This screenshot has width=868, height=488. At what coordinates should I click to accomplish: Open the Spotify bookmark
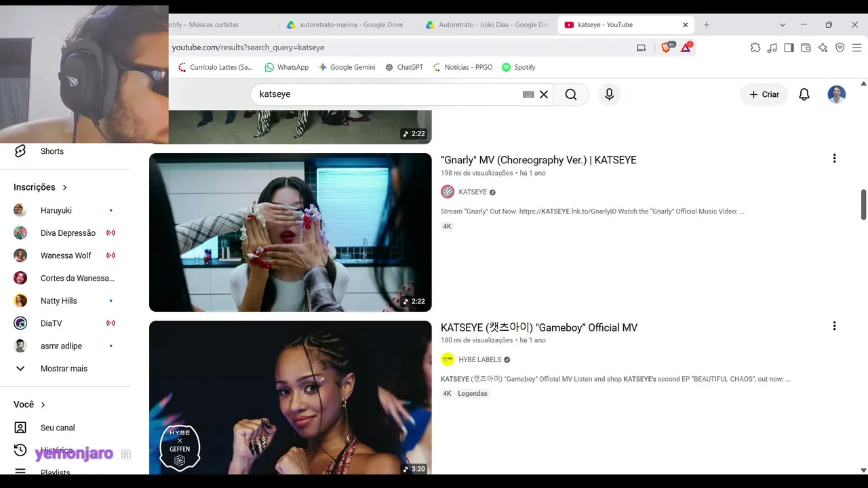pos(519,67)
